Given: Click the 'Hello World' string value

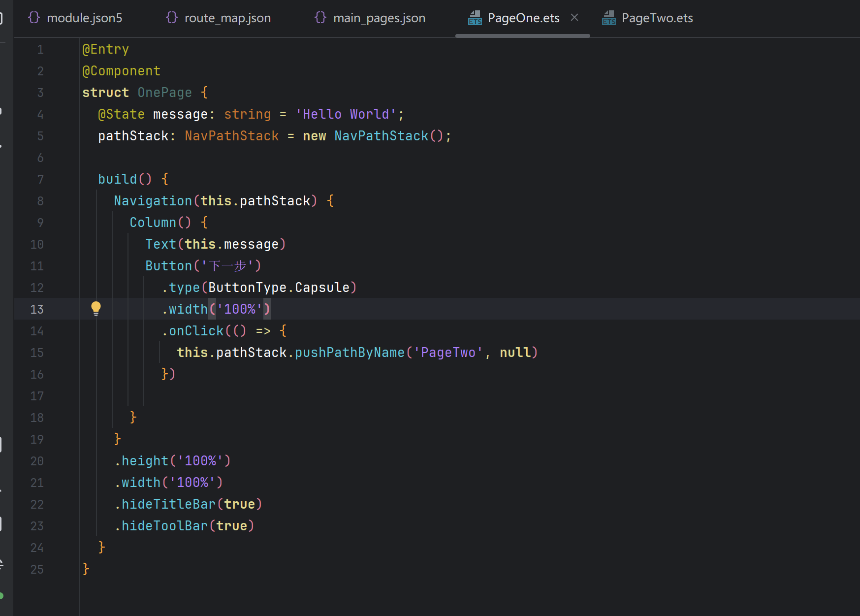Looking at the screenshot, I should [346, 114].
